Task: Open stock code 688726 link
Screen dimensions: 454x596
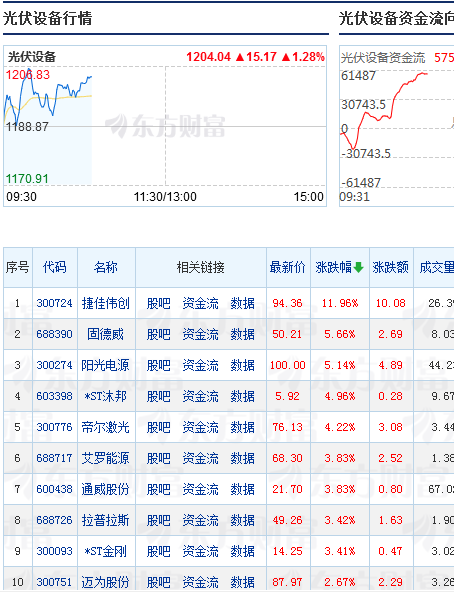Action: [x=54, y=520]
